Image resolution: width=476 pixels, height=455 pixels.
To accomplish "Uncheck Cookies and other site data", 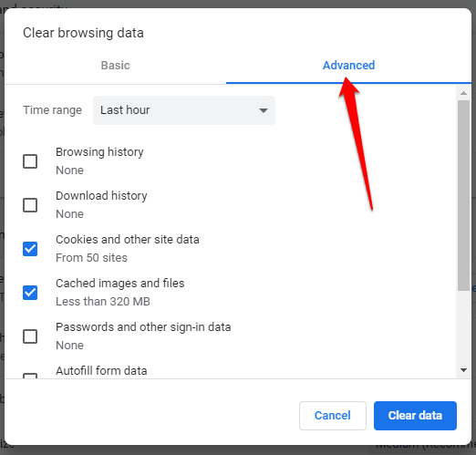I will point(30,249).
